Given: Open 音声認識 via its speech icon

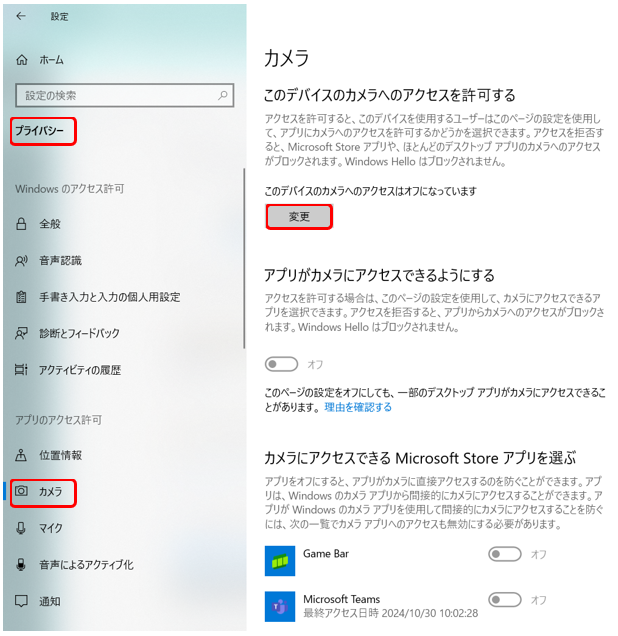Looking at the screenshot, I should (x=21, y=260).
